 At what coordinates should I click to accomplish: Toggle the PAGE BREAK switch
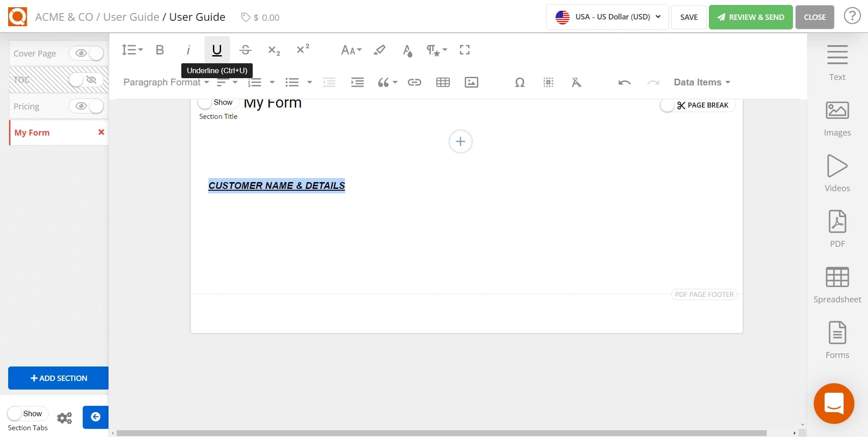click(668, 104)
